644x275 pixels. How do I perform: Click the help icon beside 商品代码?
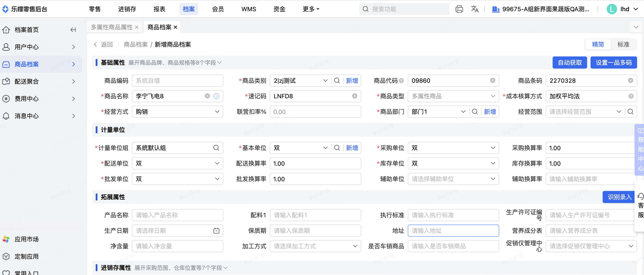coord(402,81)
